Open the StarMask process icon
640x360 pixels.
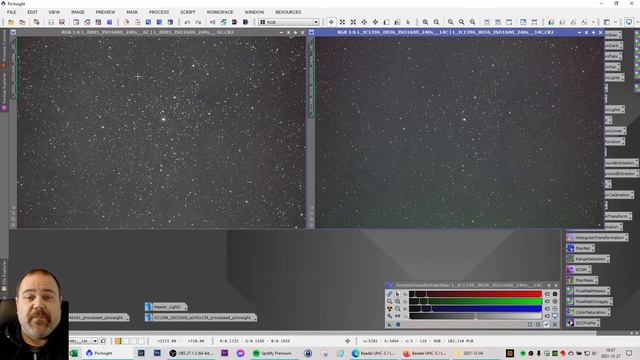pyautogui.click(x=582, y=280)
